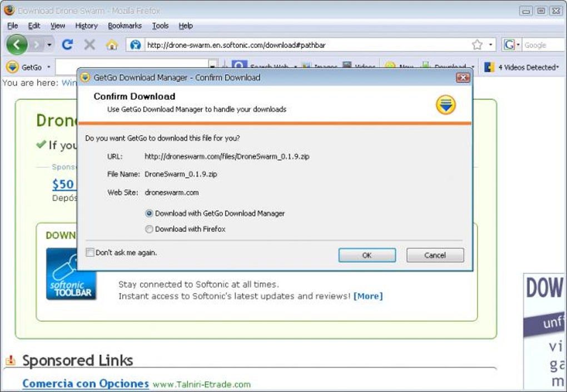Expand the 4 Videos Detected dropdown
Image resolution: width=567 pixels, height=392 pixels.
tap(558, 67)
